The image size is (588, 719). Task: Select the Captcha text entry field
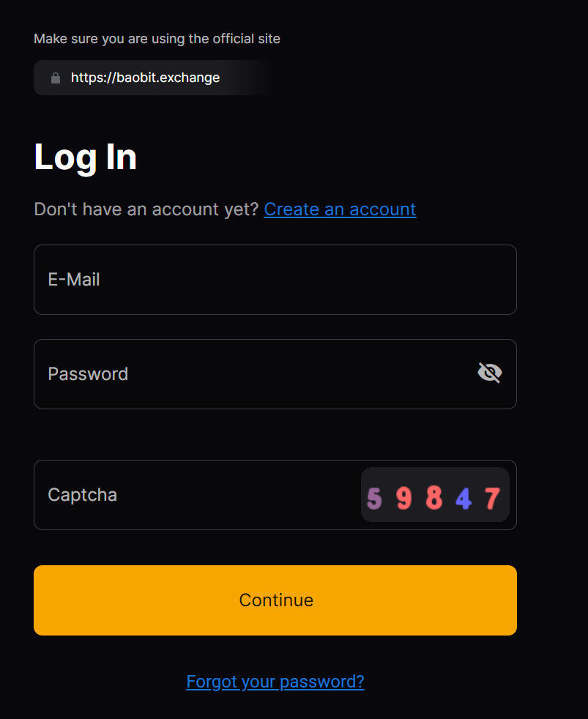[183, 495]
